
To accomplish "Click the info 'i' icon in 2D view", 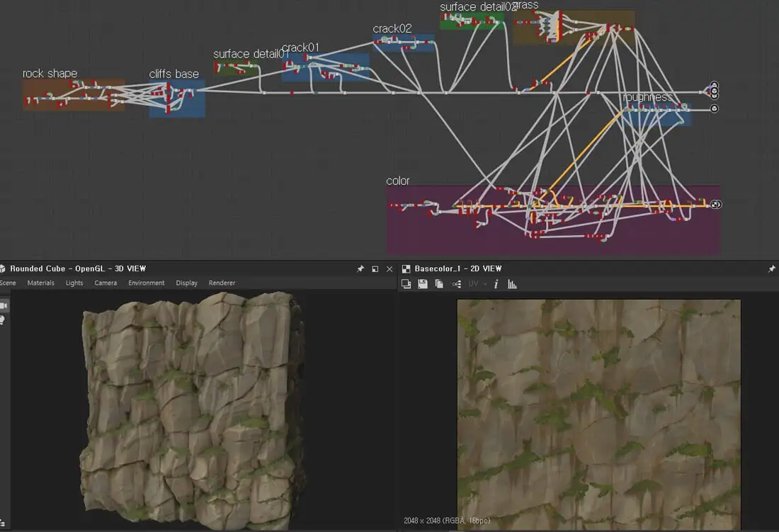I will (x=496, y=284).
